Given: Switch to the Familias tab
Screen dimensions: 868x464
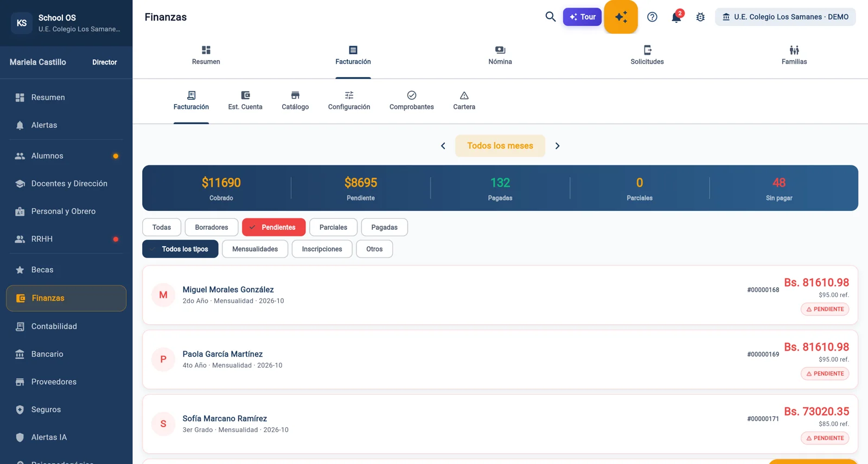Looking at the screenshot, I should pyautogui.click(x=794, y=55).
